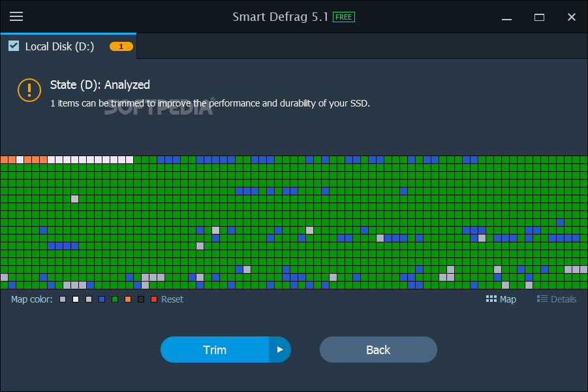
Task: Click 'State (D): Analyzed' heading
Action: [100, 85]
